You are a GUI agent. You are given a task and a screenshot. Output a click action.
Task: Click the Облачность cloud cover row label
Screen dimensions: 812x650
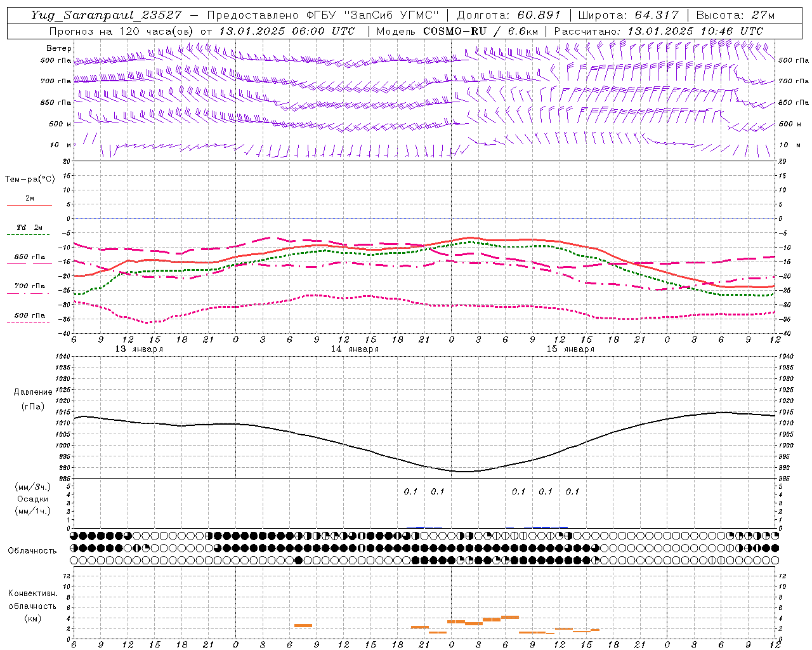point(32,550)
